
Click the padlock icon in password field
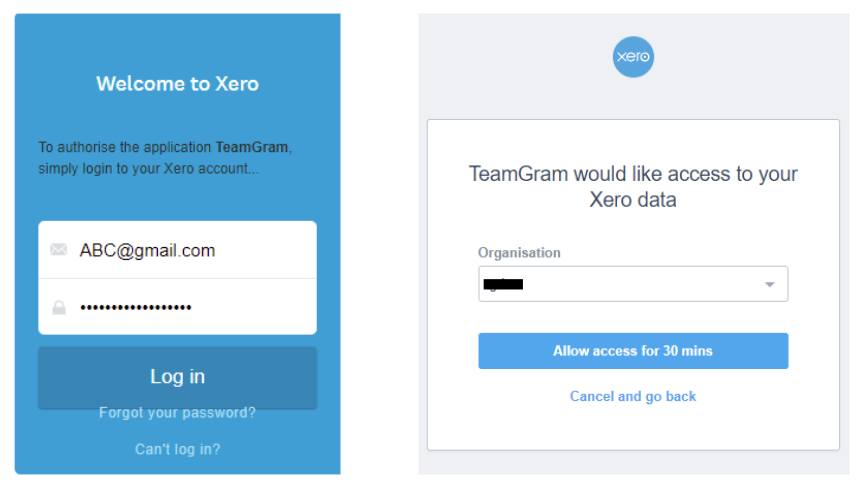click(x=59, y=307)
